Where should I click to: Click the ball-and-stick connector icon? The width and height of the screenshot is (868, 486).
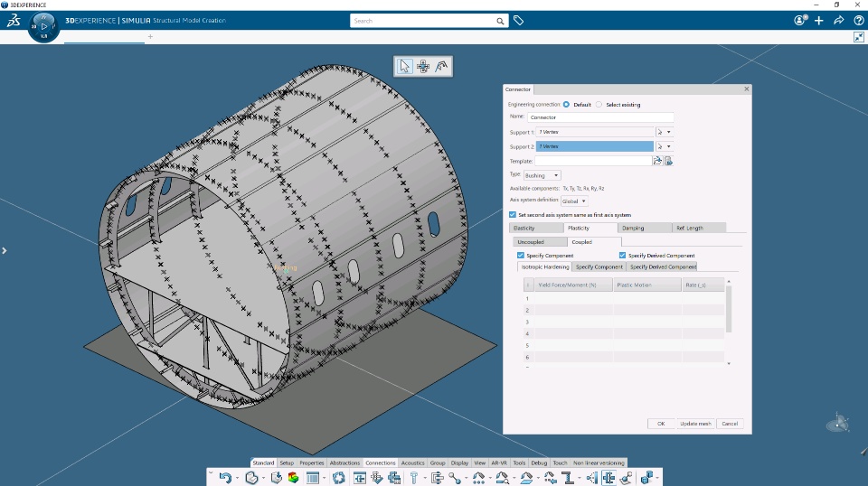point(455,478)
